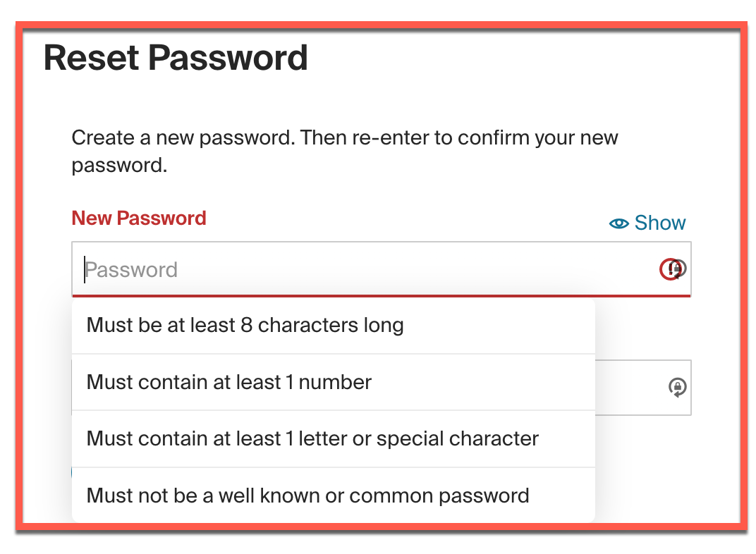Click the grey Password placeholder text

coord(132,270)
